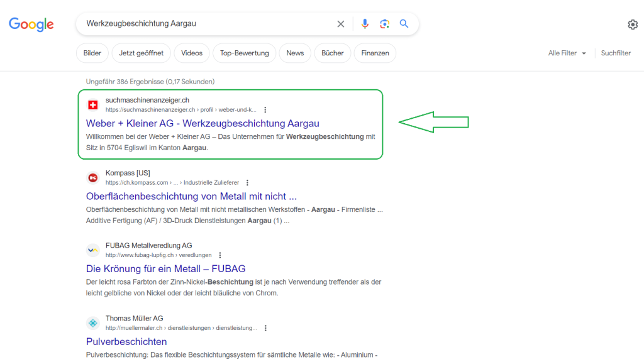Click the snippet starting 'Pulverbeschichtung: Das flexible'
The image size is (644, 362).
(231, 354)
